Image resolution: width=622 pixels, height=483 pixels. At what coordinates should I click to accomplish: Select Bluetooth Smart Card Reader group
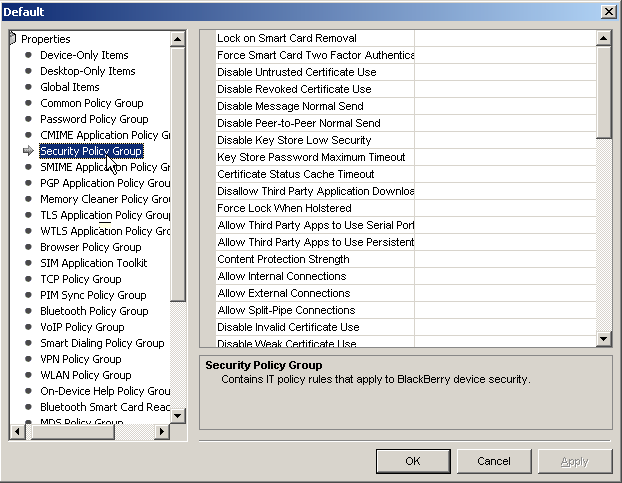pyautogui.click(x=105, y=407)
